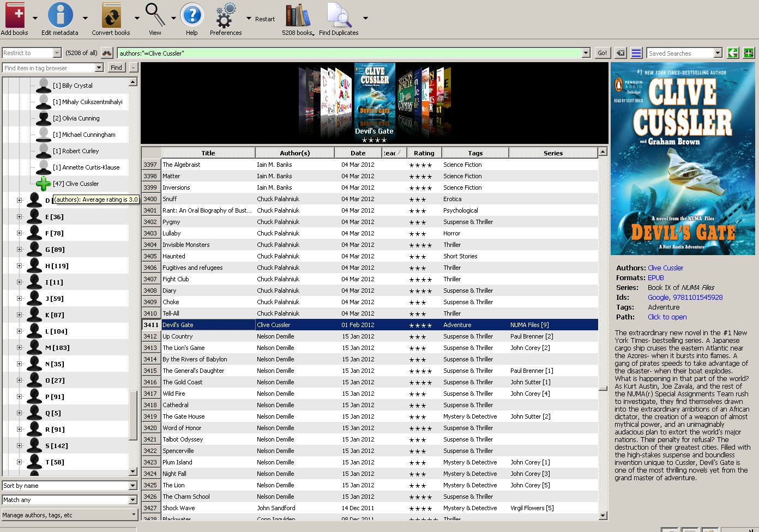Expand the M [183] authors group
The height and width of the screenshot is (532, 759).
pos(20,347)
